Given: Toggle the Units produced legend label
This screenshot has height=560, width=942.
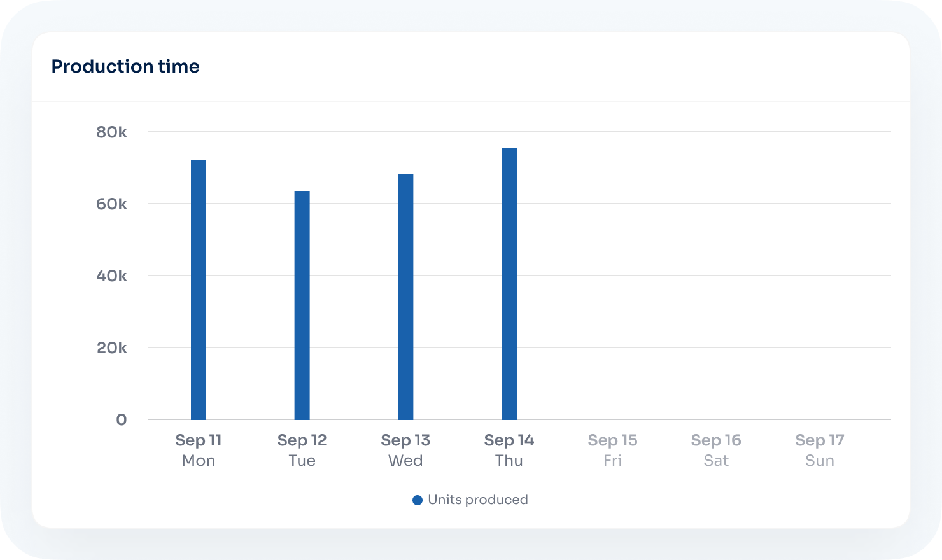Looking at the screenshot, I should 477,500.
